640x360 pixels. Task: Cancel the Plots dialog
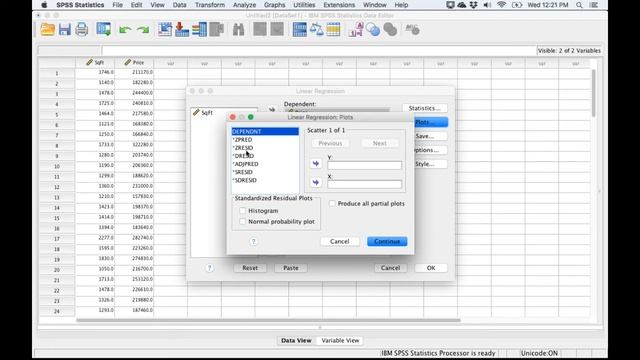tap(340, 241)
